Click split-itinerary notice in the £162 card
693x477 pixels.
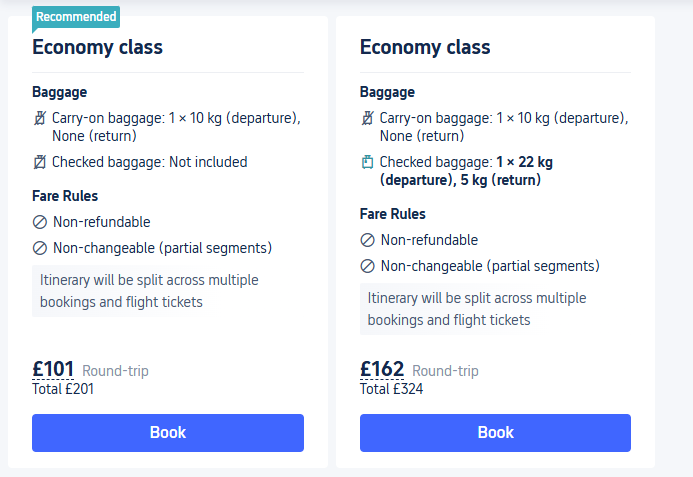click(477, 309)
